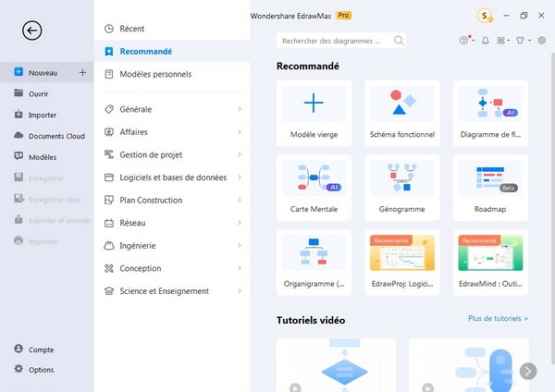This screenshot has height=392, width=555.
Task: Open the Roadmap beta template
Action: point(490,188)
